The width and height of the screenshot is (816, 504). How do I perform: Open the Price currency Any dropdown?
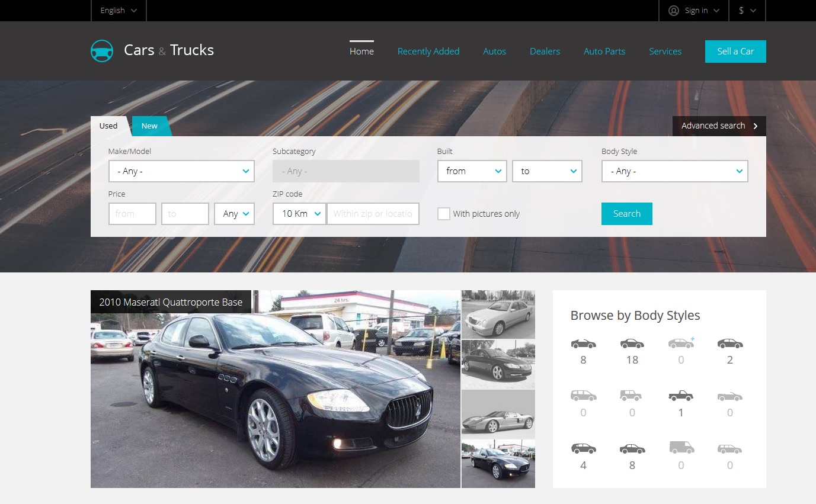point(235,214)
